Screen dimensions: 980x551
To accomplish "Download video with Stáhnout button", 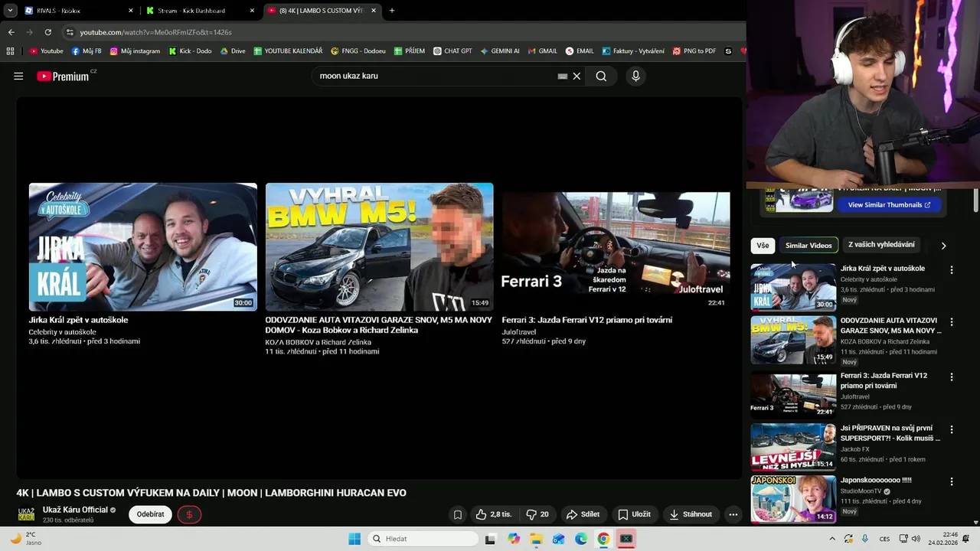I will point(691,514).
